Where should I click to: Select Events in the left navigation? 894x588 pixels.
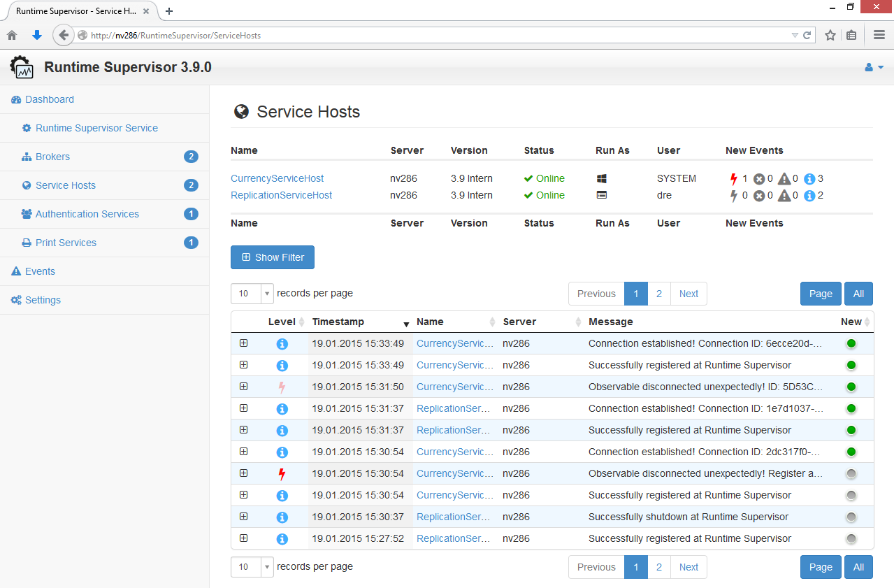[40, 271]
